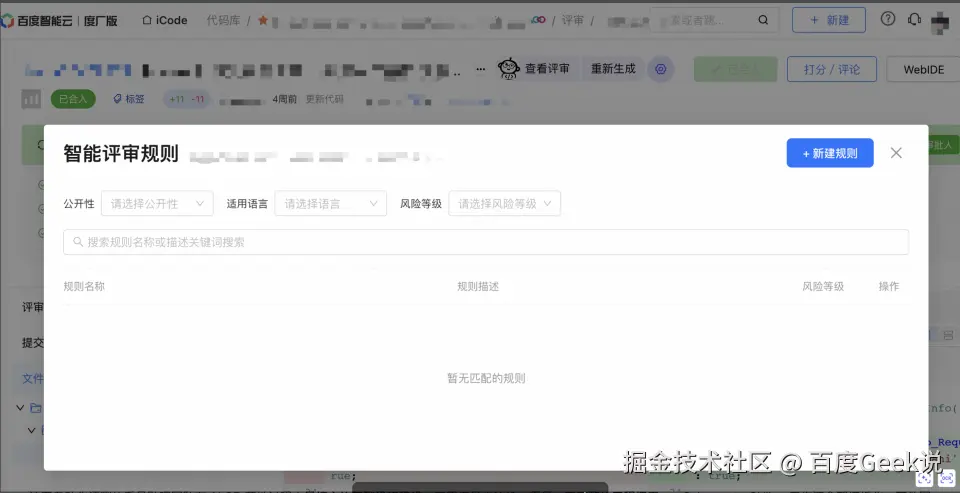Open the 公开性 dropdown
This screenshot has width=960, height=493.
click(157, 203)
